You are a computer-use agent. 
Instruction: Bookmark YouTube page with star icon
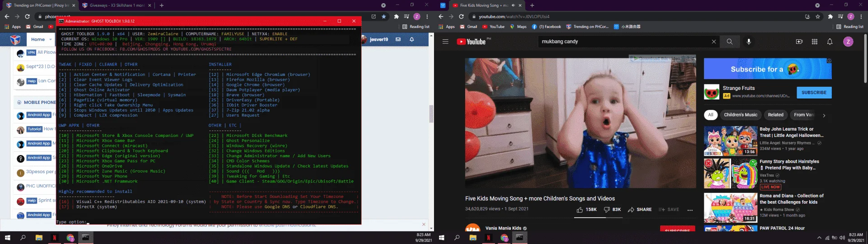tap(818, 17)
